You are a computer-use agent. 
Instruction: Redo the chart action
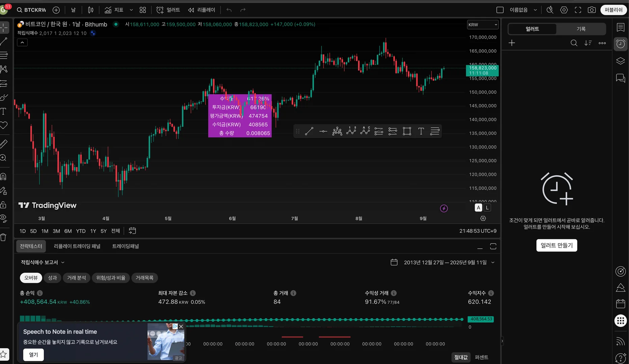243,10
